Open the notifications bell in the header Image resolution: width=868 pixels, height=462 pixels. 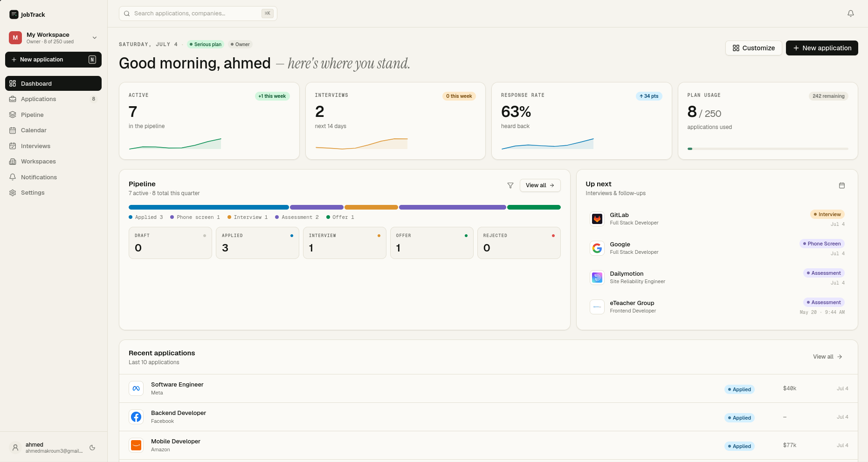point(851,14)
